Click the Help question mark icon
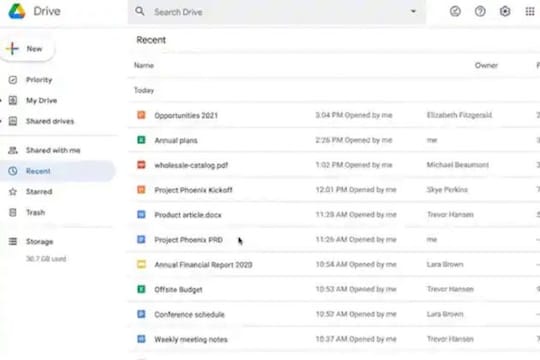 [x=480, y=11]
